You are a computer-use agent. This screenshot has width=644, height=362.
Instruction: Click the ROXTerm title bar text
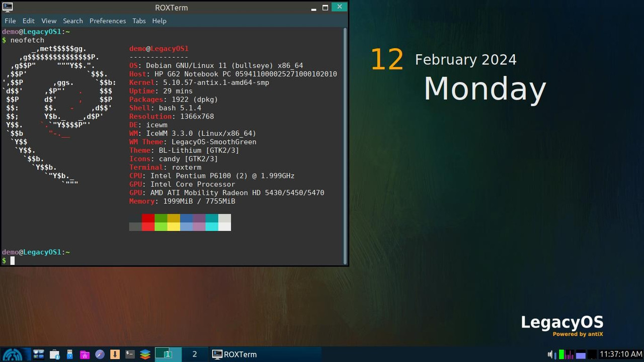coord(171,8)
